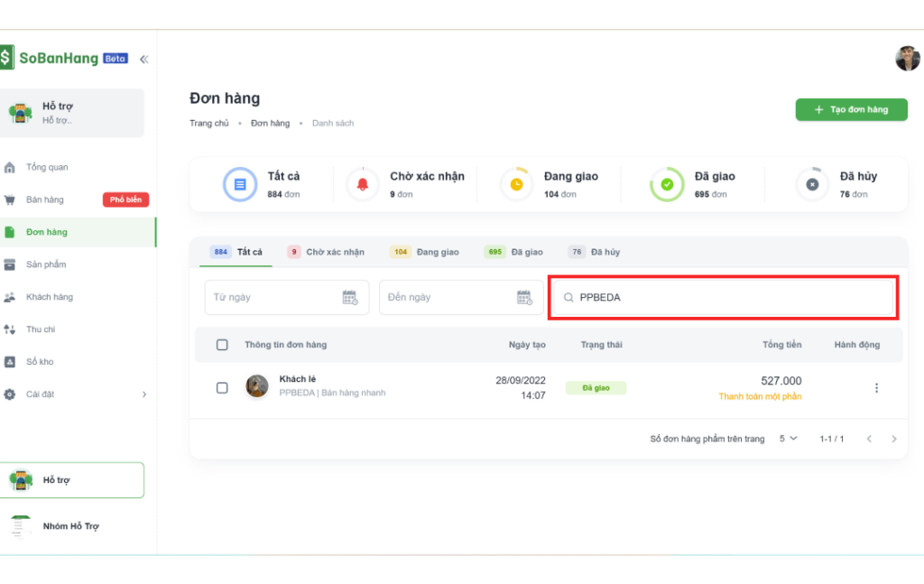
Task: Select the Khách lẻ order checkbox
Action: [222, 388]
